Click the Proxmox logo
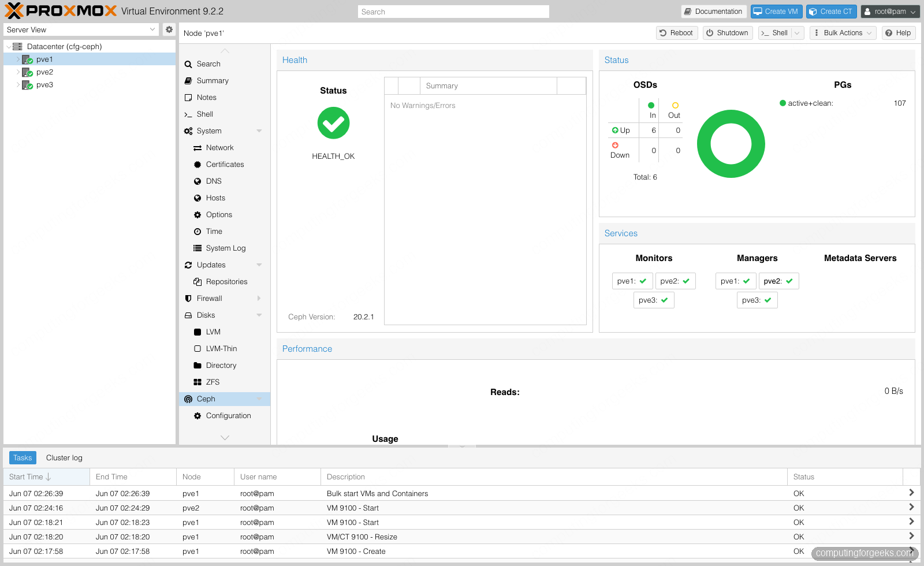 click(x=61, y=11)
